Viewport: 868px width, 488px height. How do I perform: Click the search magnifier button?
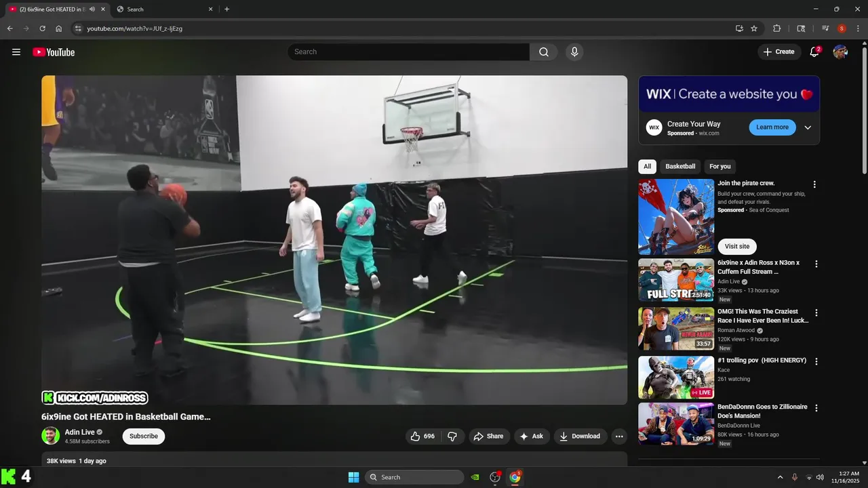[544, 52]
